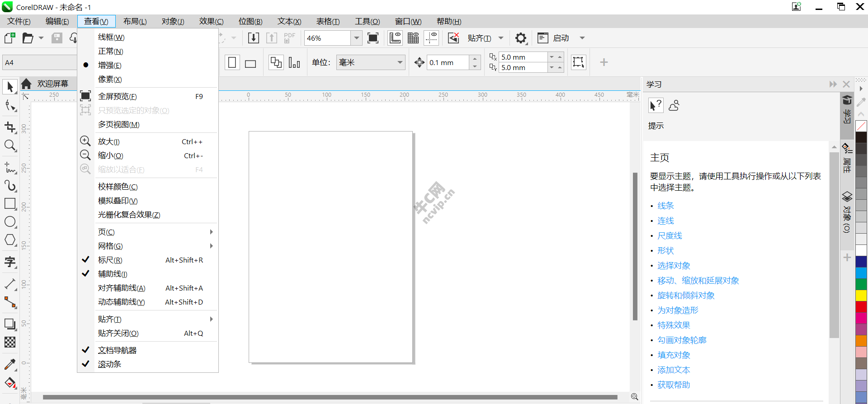
Task: Open the 获取帮助 hint link
Action: pos(674,385)
